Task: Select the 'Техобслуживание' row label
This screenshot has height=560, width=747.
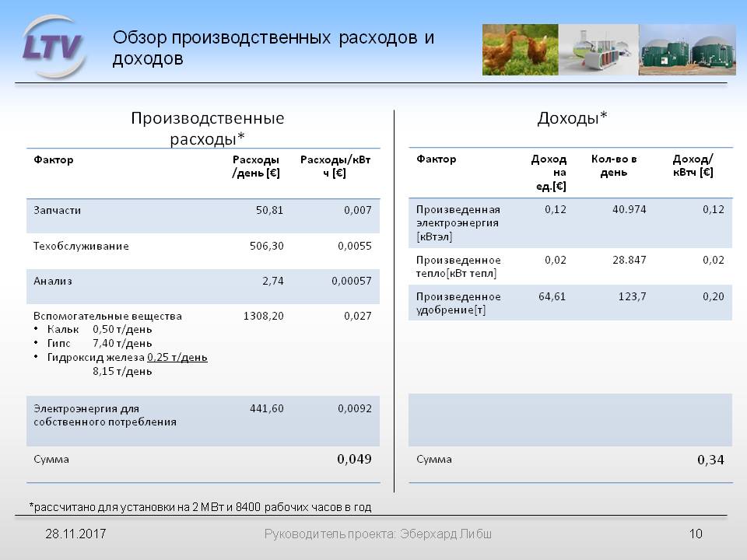Action: click(x=81, y=246)
